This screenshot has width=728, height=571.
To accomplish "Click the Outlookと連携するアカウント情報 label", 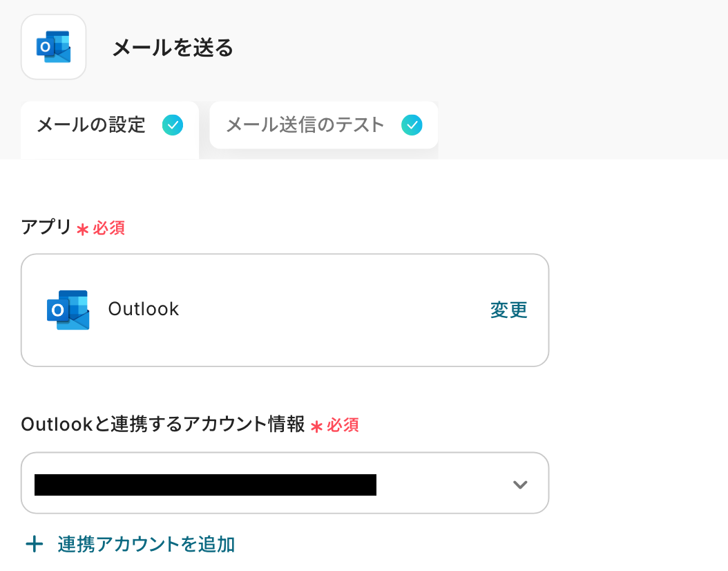I will click(163, 424).
